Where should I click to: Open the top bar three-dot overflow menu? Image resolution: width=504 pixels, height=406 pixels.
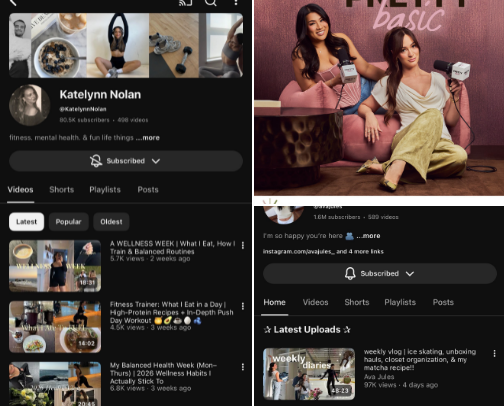[x=236, y=3]
